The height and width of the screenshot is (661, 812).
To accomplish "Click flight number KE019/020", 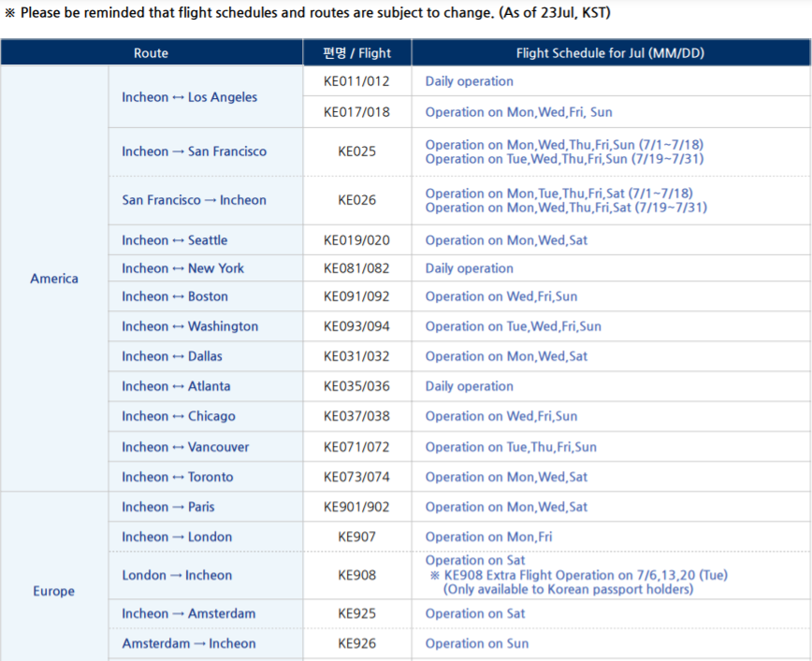I will (x=356, y=240).
